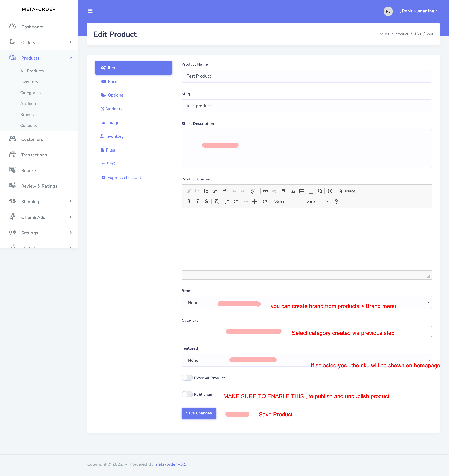This screenshot has width=449, height=476.
Task: Open the Brand dropdown
Action: [x=306, y=303]
